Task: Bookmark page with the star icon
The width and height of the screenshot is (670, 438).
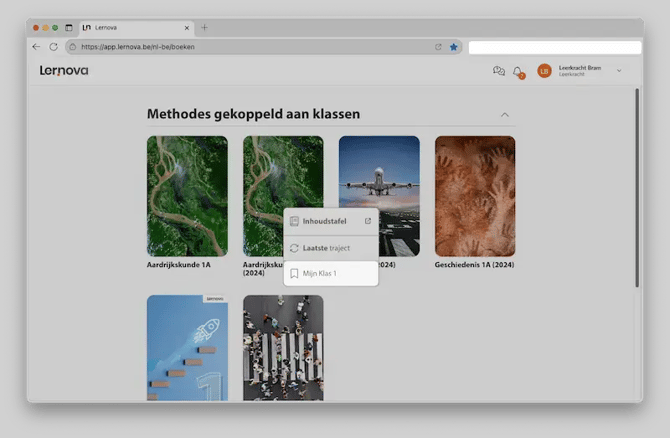Action: click(x=453, y=47)
